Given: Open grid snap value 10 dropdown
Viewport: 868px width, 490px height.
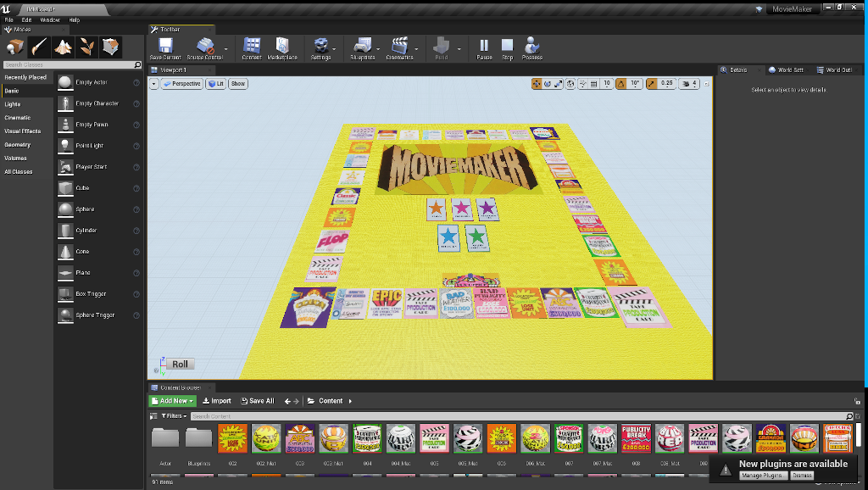Looking at the screenshot, I should coord(607,84).
